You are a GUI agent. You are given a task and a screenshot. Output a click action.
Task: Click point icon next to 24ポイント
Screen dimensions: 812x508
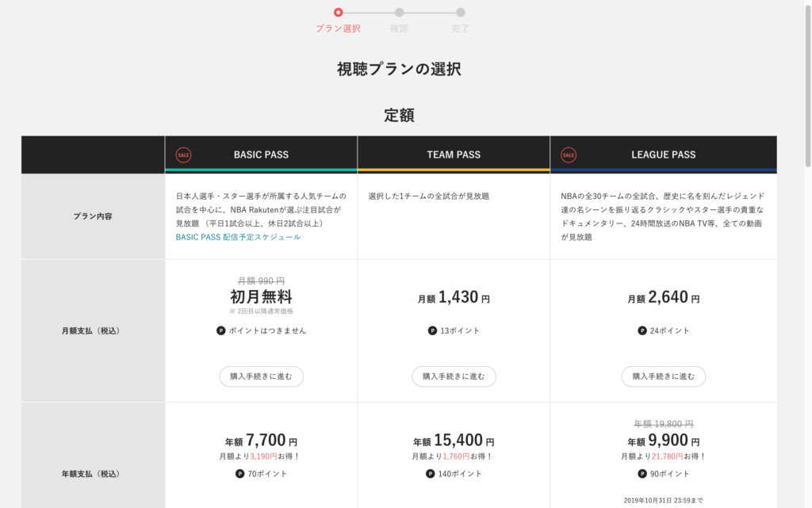coord(642,330)
